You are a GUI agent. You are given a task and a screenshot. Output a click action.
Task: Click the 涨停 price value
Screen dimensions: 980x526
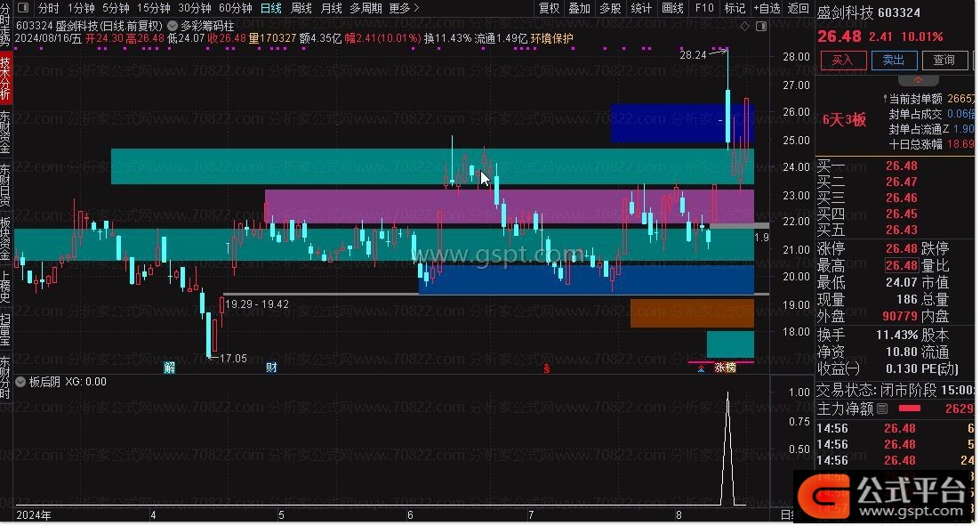(901, 248)
